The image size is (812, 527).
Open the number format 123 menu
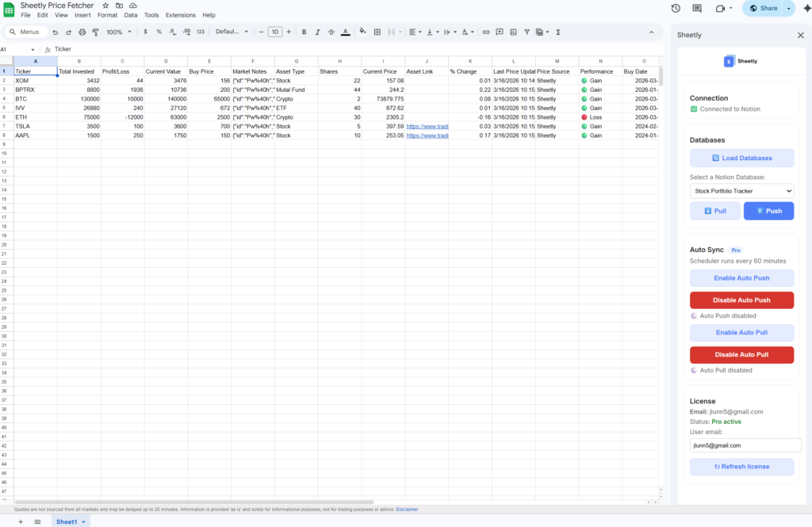(x=201, y=32)
